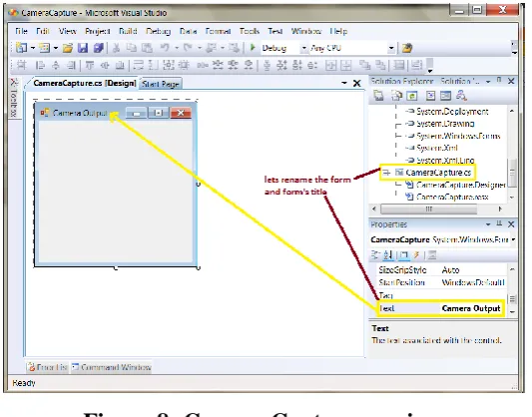Toggle auto-hide pin on Solution Explorer

pyautogui.click(x=499, y=81)
